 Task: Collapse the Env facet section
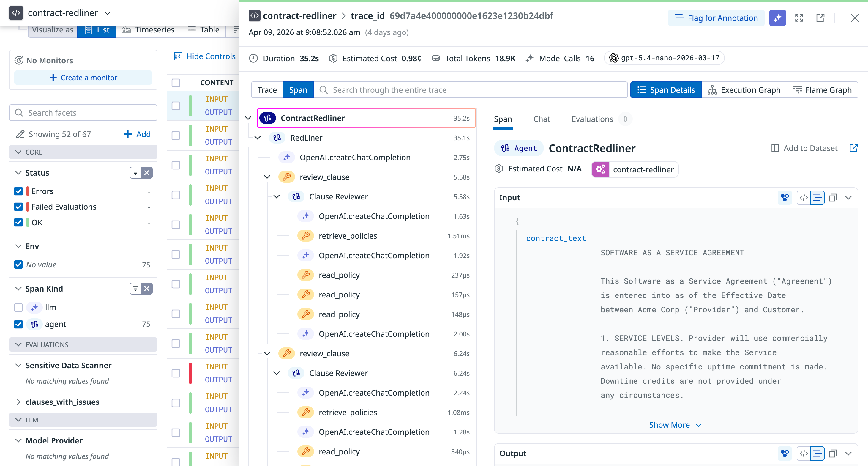18,246
